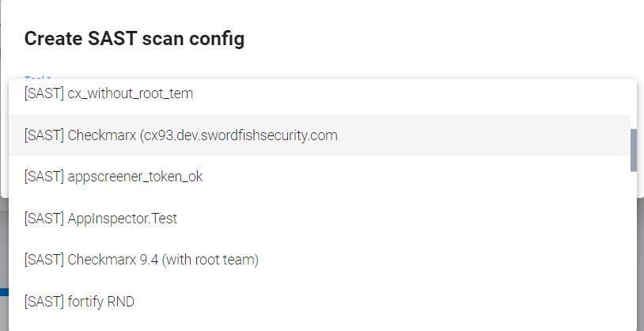
Task: Choose Checkmarx cx93.dev.swordfishsecurity.com entry
Action: tap(181, 135)
